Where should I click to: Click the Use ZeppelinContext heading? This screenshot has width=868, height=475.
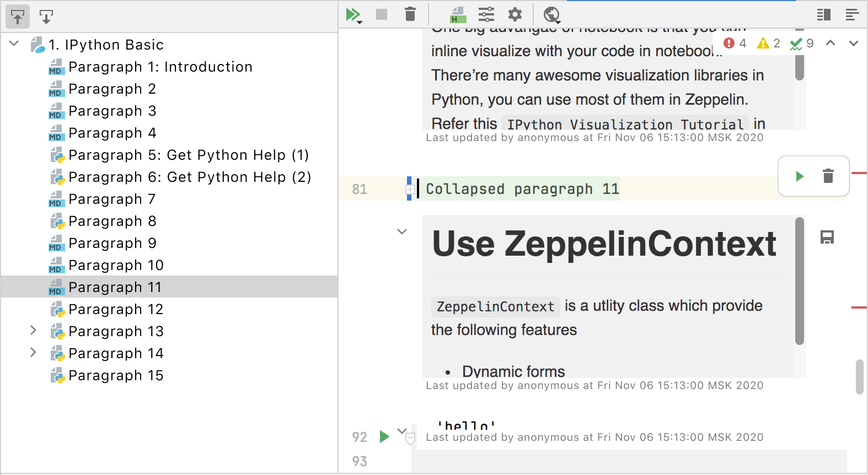click(x=604, y=244)
